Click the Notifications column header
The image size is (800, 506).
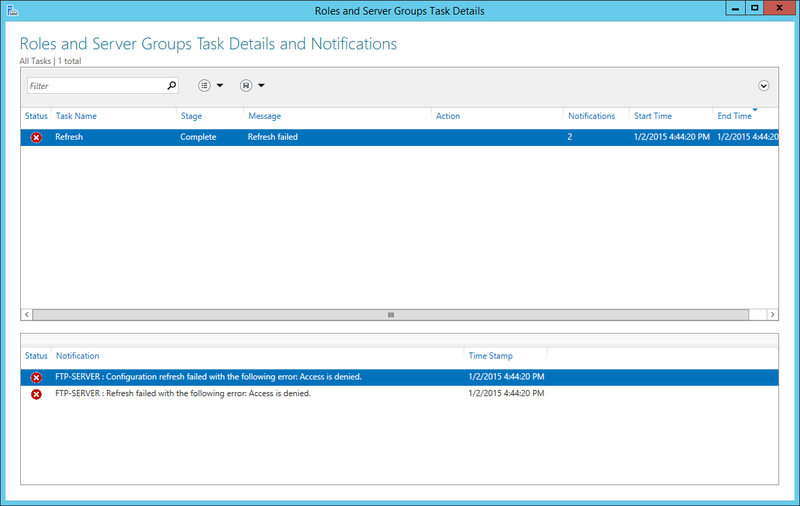coord(591,116)
